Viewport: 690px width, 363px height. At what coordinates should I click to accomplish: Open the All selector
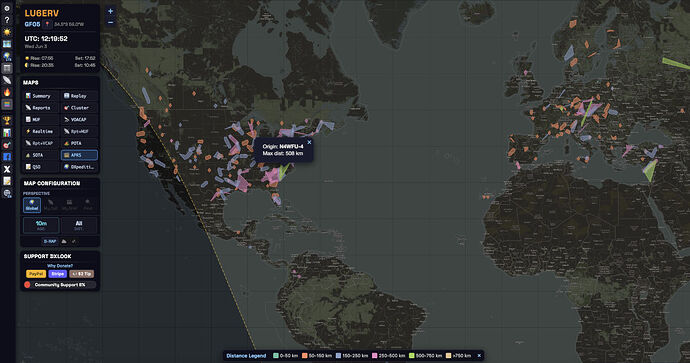pos(79,225)
